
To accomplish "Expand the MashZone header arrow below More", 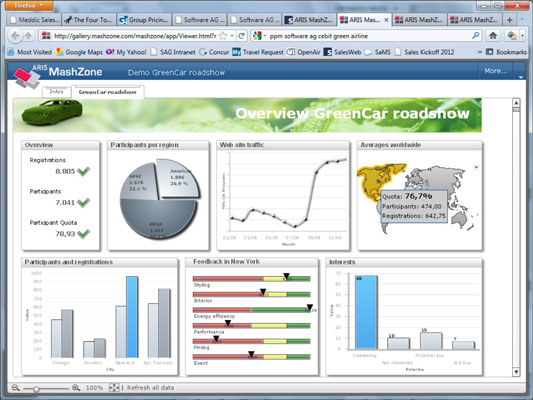I will coord(520,77).
